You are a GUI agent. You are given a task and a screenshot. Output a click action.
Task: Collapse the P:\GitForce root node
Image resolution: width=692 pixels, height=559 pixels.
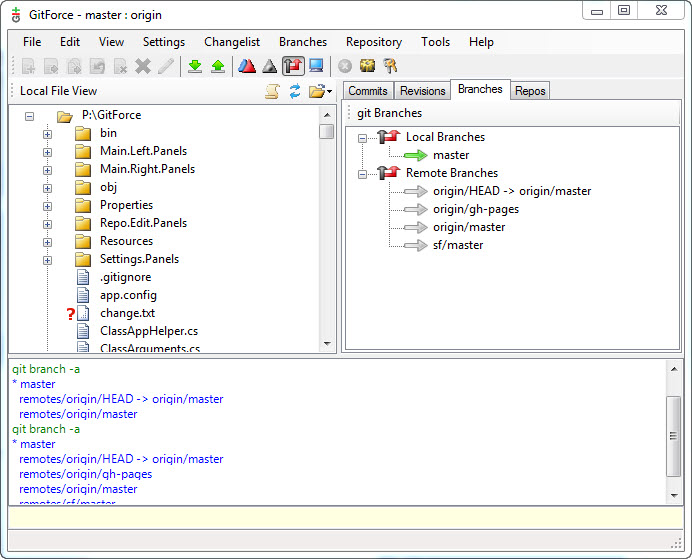30,116
